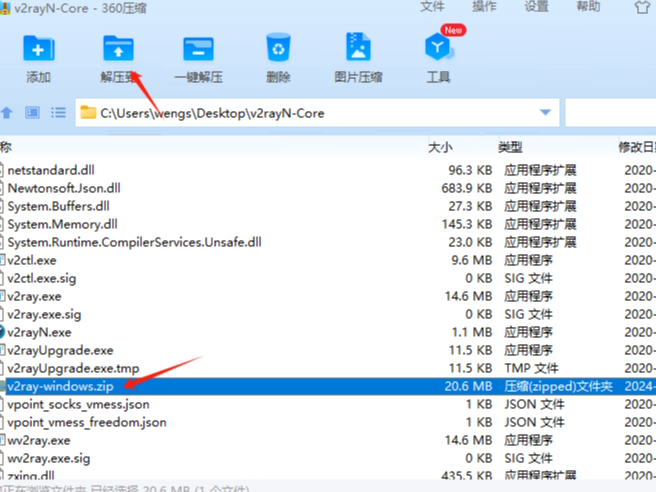Viewport: 656px width, 492px height.
Task: Sort by the 大小 column header
Action: pyautogui.click(x=440, y=147)
